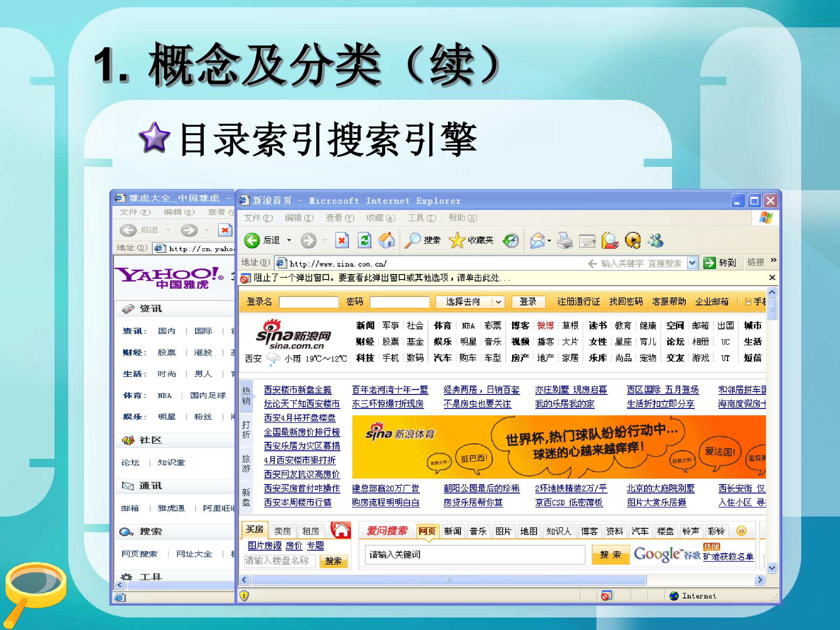840x630 pixels.
Task: Click the security shield icon in Sina status bar
Action: coord(244,596)
